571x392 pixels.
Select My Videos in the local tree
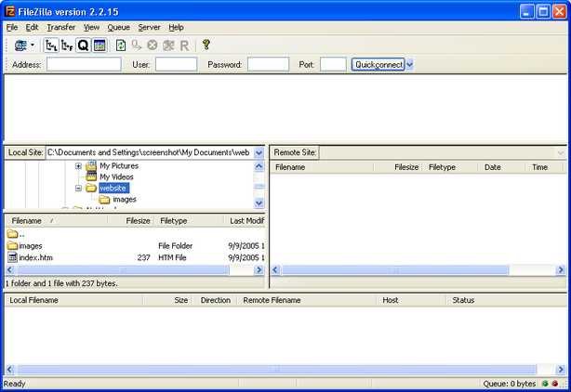pyautogui.click(x=116, y=176)
